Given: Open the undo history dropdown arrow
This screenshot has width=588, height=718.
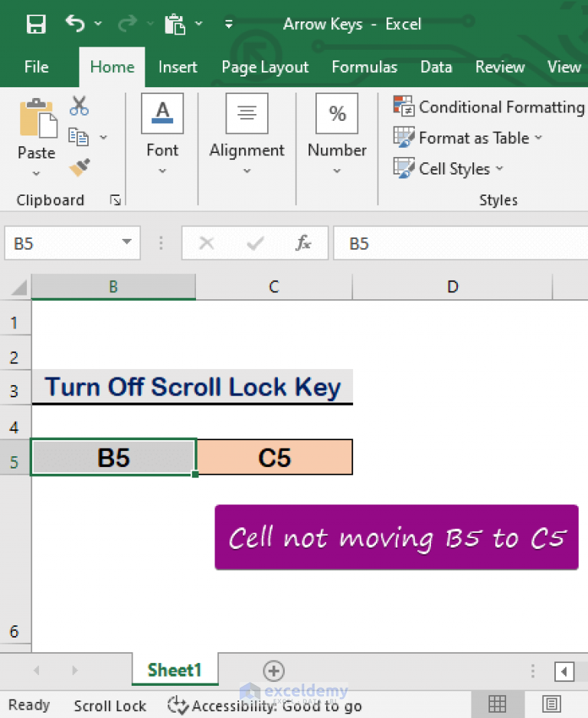Looking at the screenshot, I should point(98,23).
